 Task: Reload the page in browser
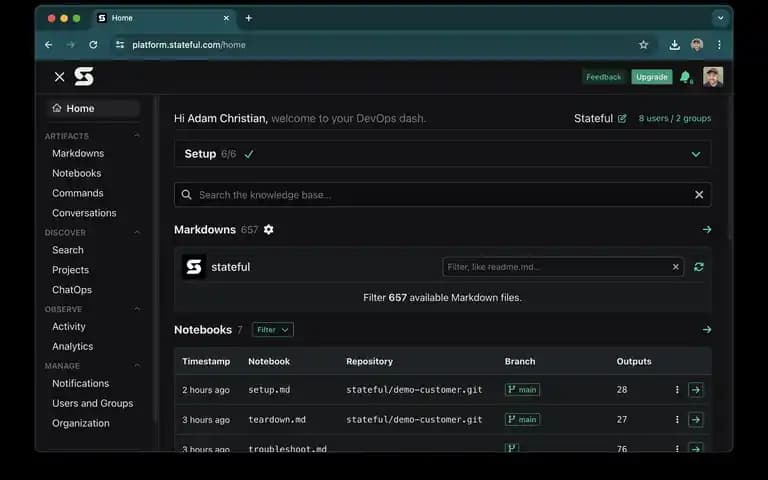click(93, 45)
